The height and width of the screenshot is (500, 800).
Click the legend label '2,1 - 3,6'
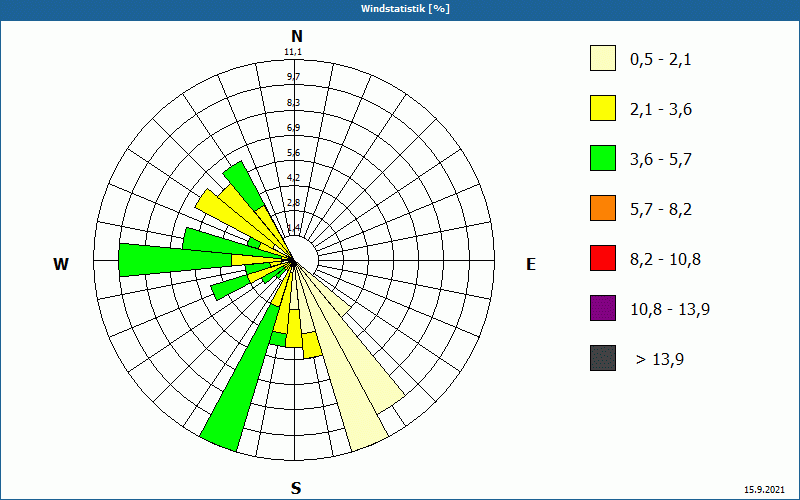click(661, 110)
